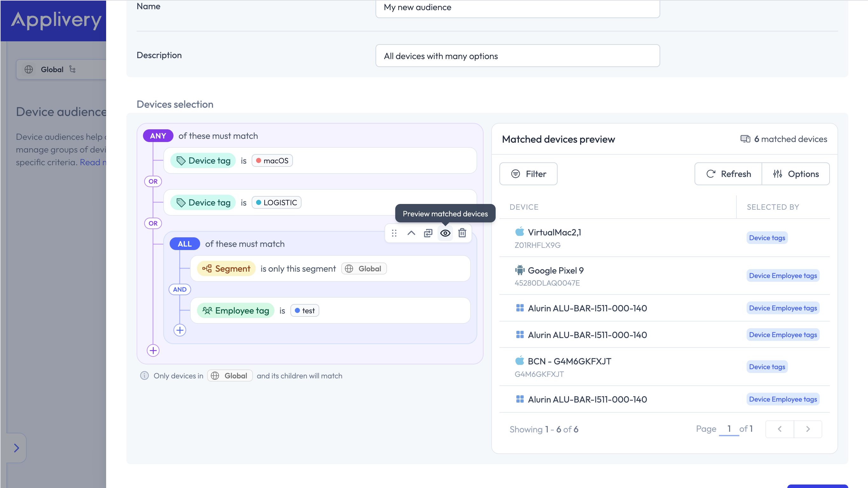Delete the ALL group with trash icon
Screen dimensions: 868x488
(x=462, y=233)
